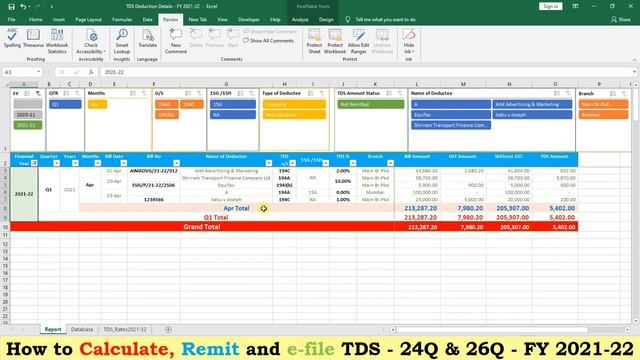Image resolution: width=640 pixels, height=360 pixels.
Task: Select 2021-22 in the FY slicer
Action: coord(28,125)
